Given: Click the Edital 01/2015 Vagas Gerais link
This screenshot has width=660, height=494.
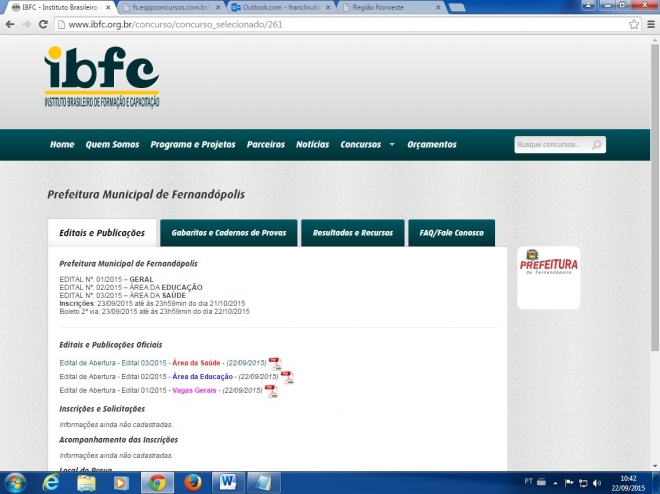Looking at the screenshot, I should (x=160, y=390).
